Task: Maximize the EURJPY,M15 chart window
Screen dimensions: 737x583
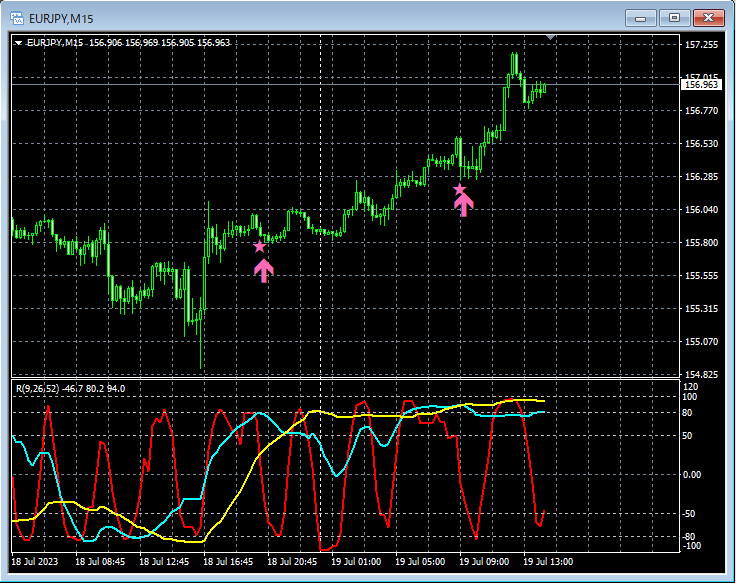Action: pyautogui.click(x=674, y=18)
